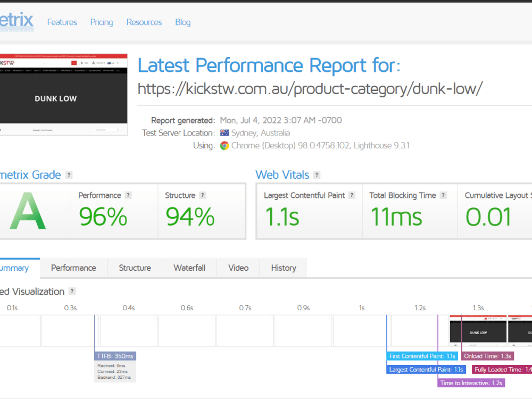Click help icon for Largest Contentful Paint

coord(352,195)
